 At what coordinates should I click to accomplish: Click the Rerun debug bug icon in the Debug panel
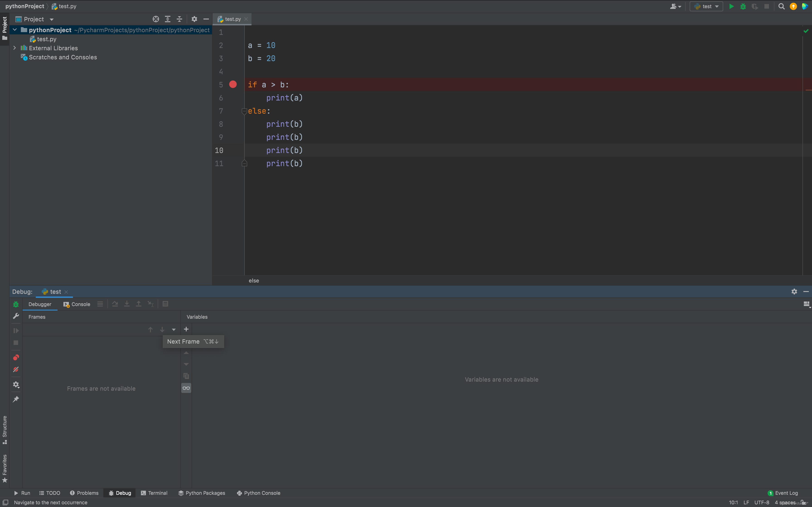16,304
